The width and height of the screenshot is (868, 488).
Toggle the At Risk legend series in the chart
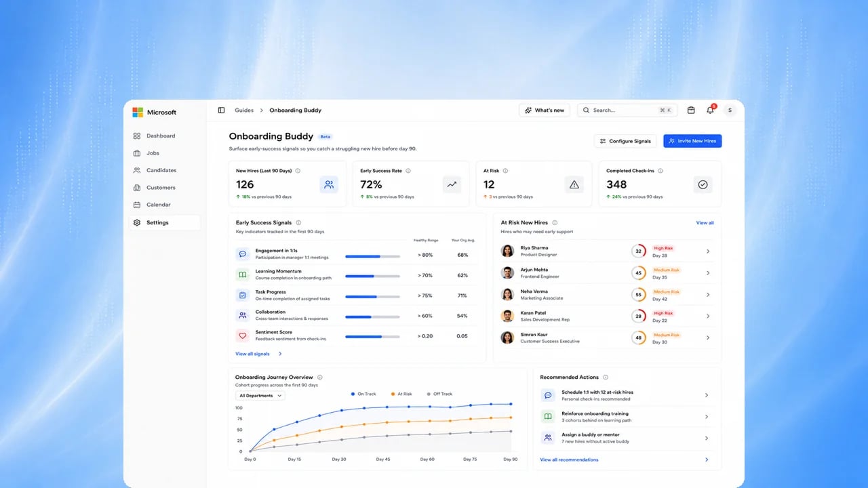pos(401,394)
